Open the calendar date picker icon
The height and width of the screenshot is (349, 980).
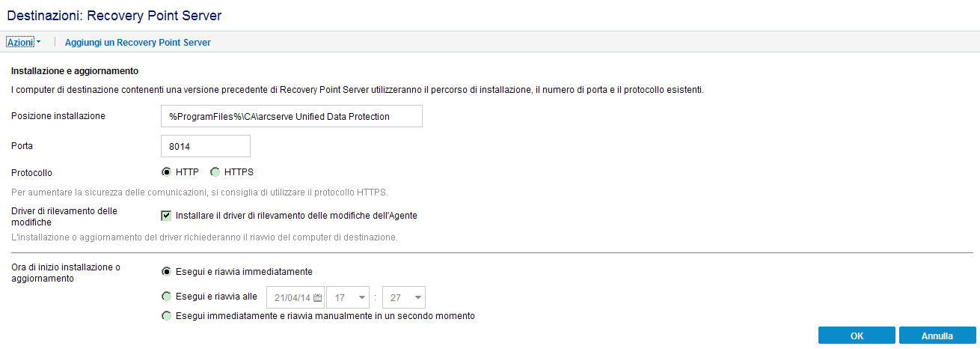[318, 297]
